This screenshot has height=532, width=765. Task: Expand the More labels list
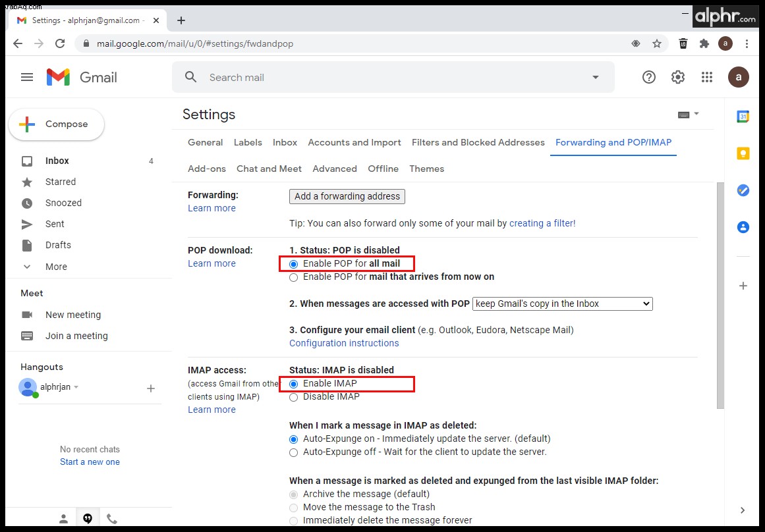point(56,267)
